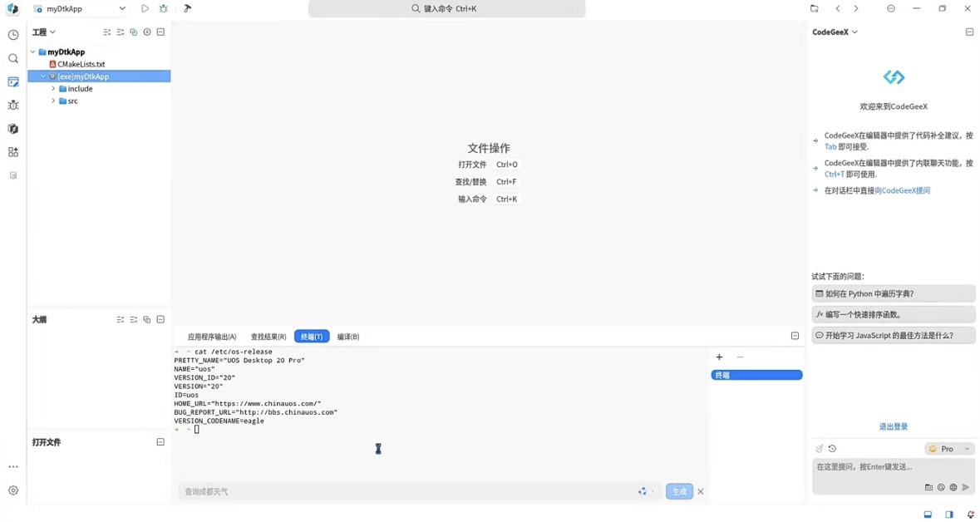The width and height of the screenshot is (980, 522).
Task: Open the Recent sidebar clock icon
Action: point(13,35)
